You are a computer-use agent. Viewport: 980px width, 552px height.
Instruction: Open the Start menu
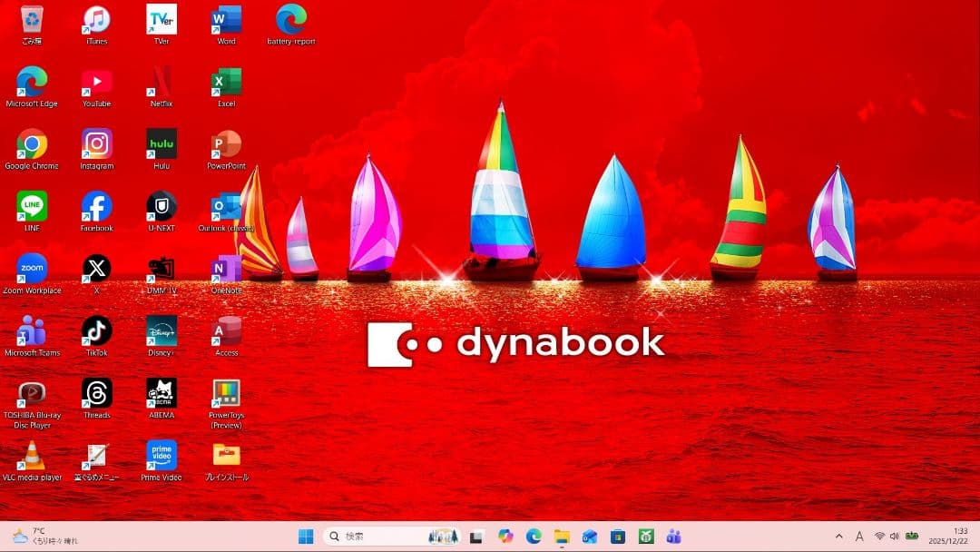[x=308, y=536]
